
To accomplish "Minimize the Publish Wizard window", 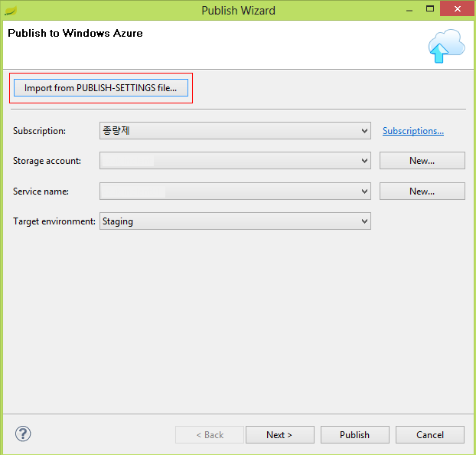I will point(409,10).
